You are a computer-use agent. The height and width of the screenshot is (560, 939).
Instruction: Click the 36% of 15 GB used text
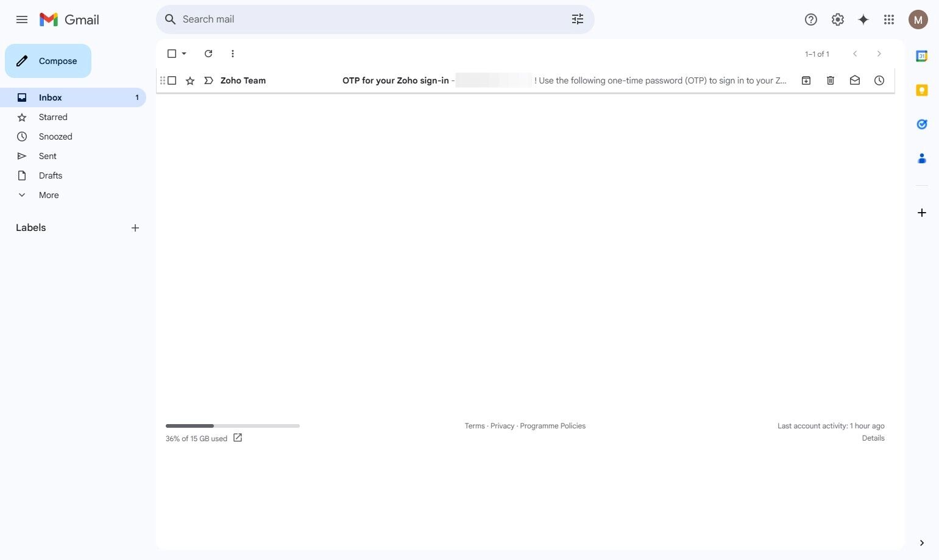(196, 439)
